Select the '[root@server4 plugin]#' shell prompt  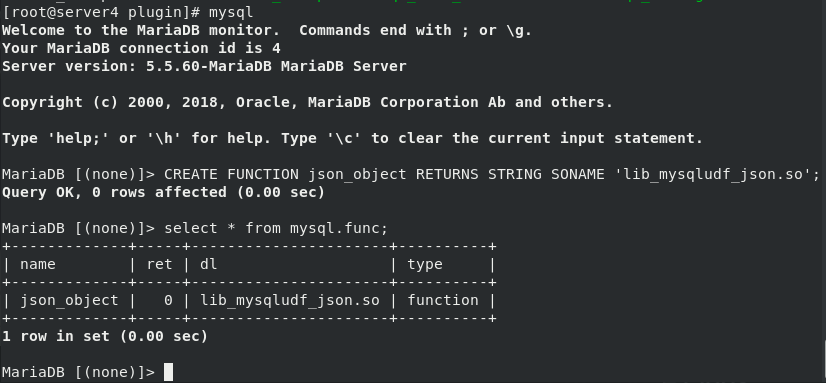101,12
